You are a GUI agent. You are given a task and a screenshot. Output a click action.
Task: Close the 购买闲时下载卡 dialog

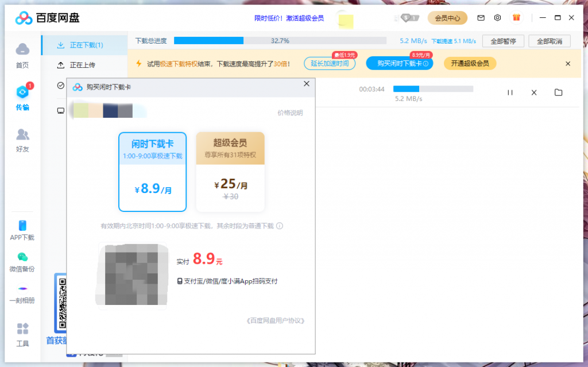307,84
